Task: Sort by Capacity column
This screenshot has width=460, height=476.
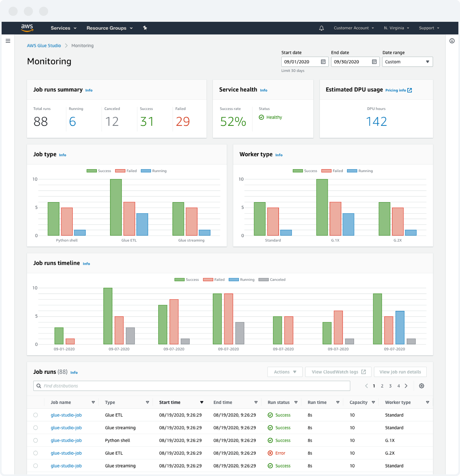Action: click(373, 402)
